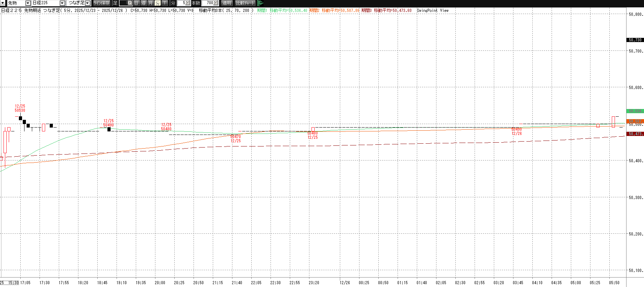644x287 pixels.
Task: Click the dark red 50,473 average tag
Action: click(635, 134)
